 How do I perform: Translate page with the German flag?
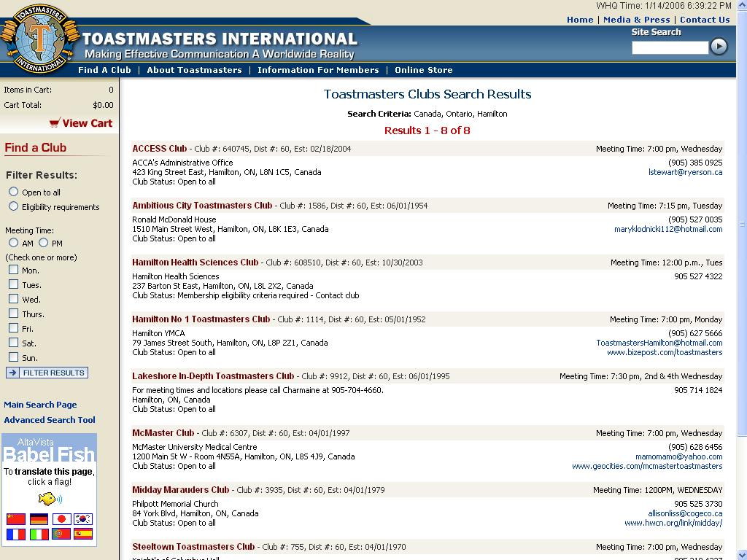point(39,518)
